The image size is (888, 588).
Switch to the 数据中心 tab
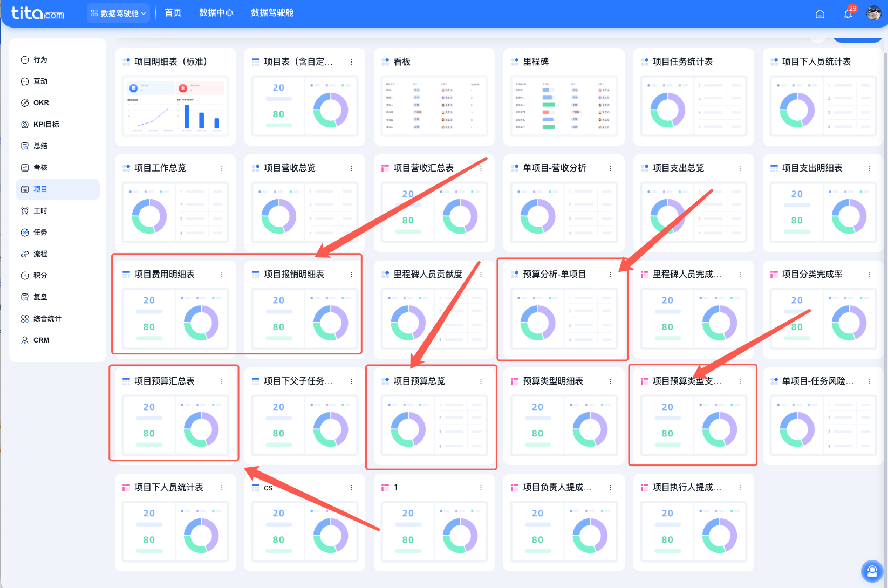[216, 13]
